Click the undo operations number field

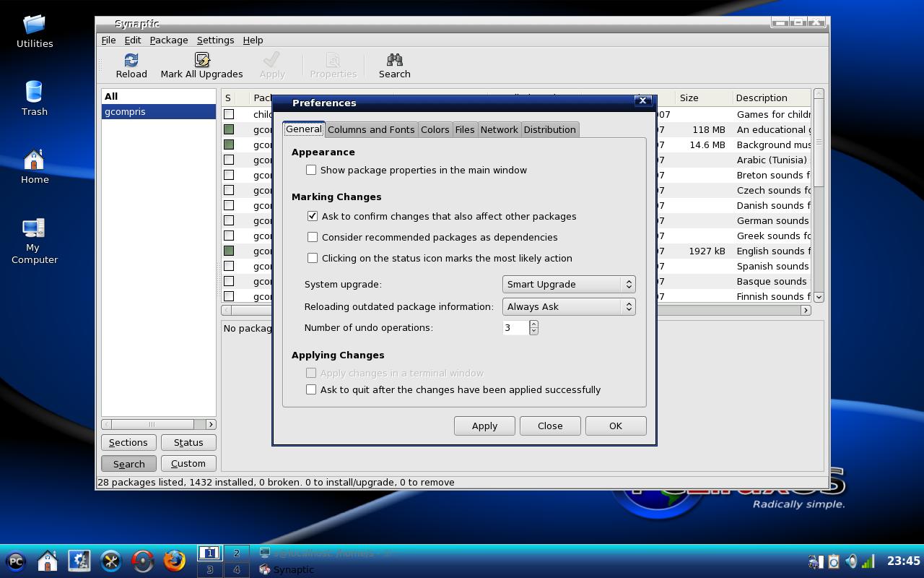516,327
